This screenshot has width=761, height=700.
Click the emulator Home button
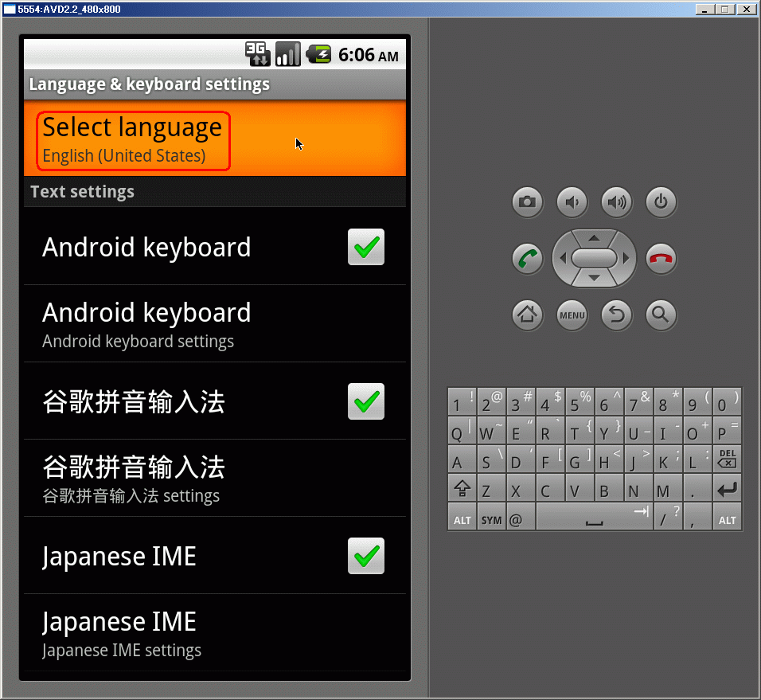coord(527,315)
